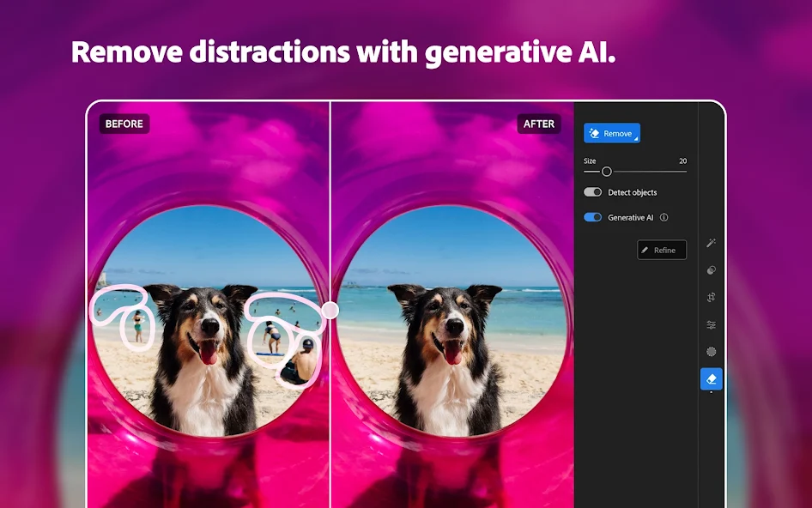This screenshot has height=508, width=812.
Task: Select the Remove eraser tool in the right sidebar
Action: point(711,378)
